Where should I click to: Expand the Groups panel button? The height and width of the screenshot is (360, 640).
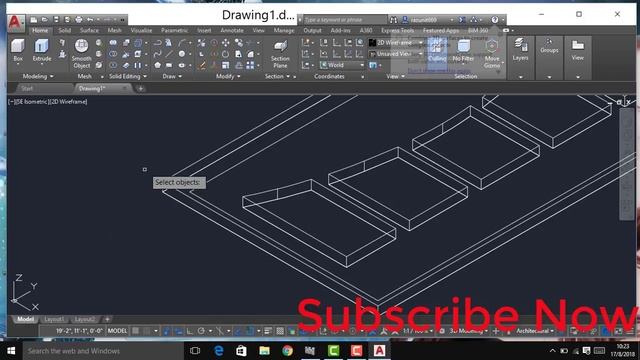[x=549, y=58]
